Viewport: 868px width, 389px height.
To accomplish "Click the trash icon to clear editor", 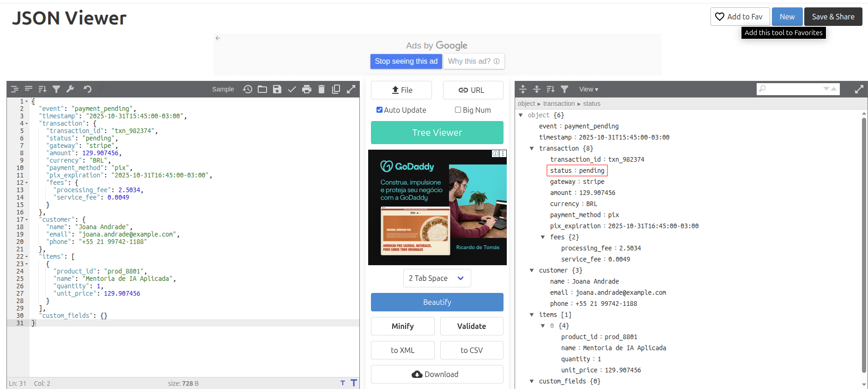I will coord(322,89).
